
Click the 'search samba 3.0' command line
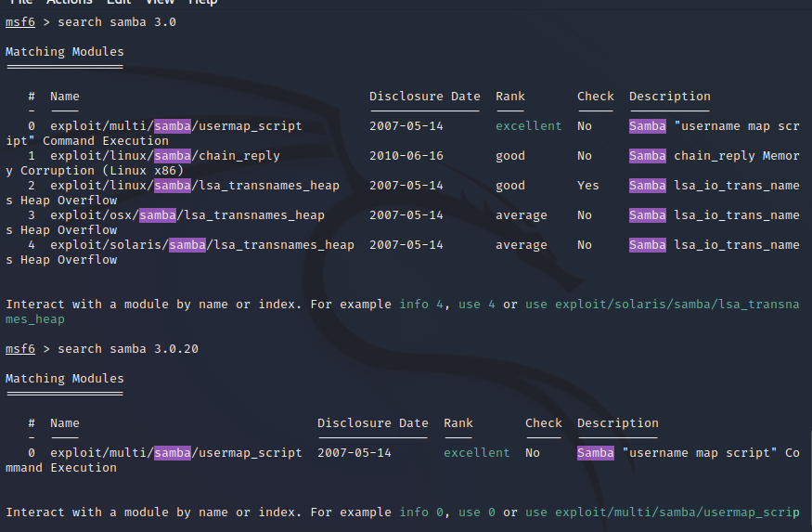click(117, 22)
